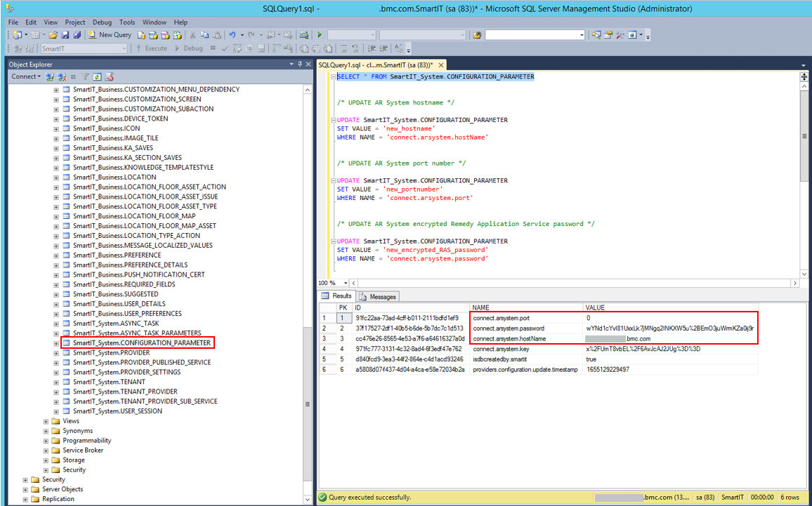Click the Increase Indent icon

[x=384, y=48]
